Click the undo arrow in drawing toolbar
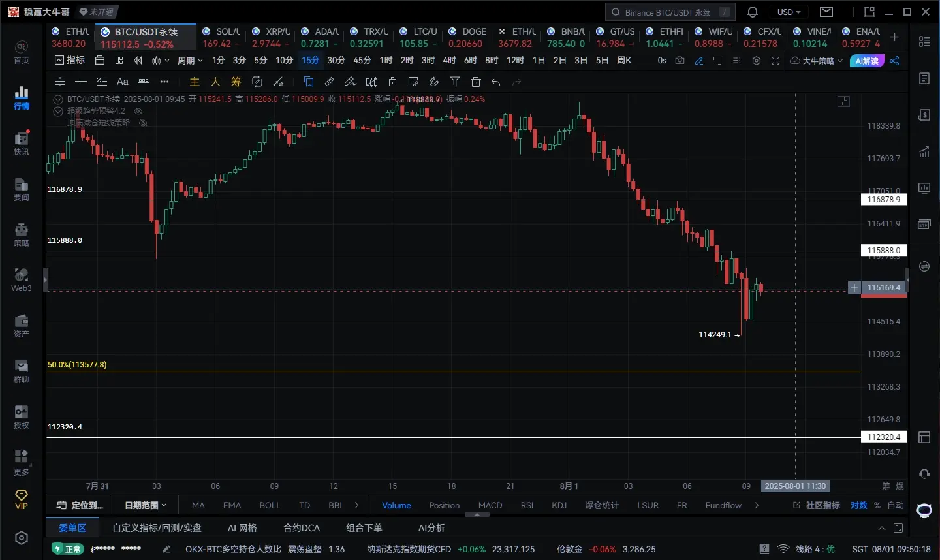 coord(496,82)
